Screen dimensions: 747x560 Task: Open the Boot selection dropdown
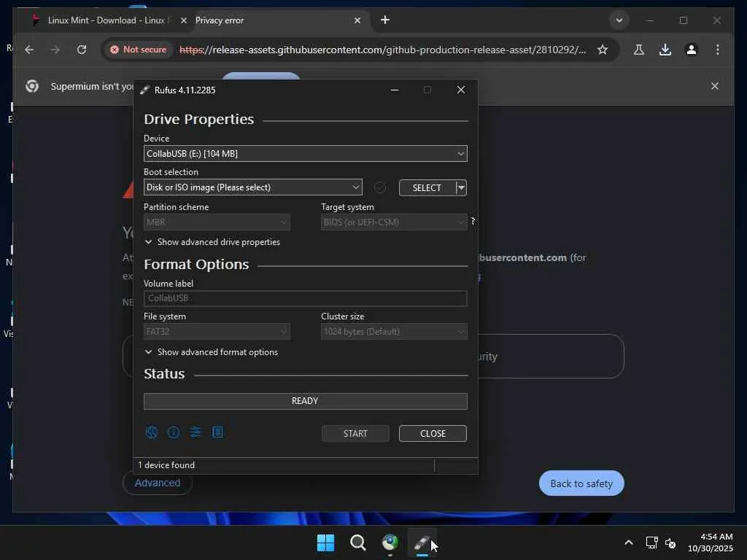point(253,187)
